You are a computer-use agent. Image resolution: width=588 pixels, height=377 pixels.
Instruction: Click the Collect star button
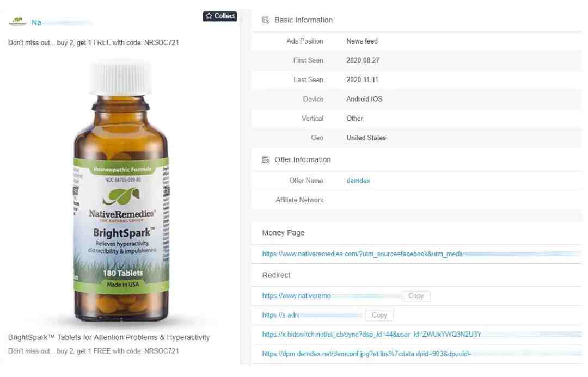tap(220, 16)
